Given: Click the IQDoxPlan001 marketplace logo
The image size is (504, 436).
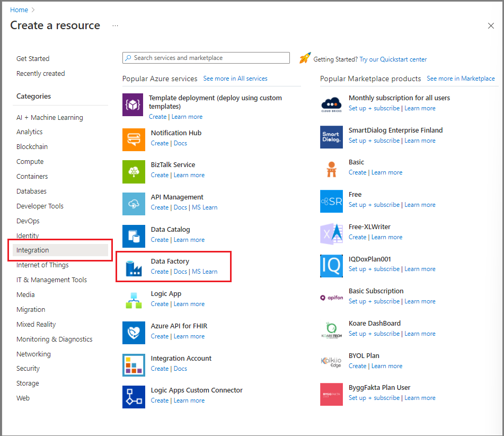Looking at the screenshot, I should [x=331, y=266].
